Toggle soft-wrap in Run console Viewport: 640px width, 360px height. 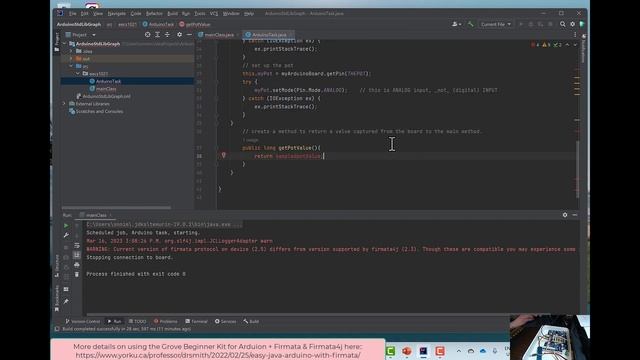[x=77, y=245]
